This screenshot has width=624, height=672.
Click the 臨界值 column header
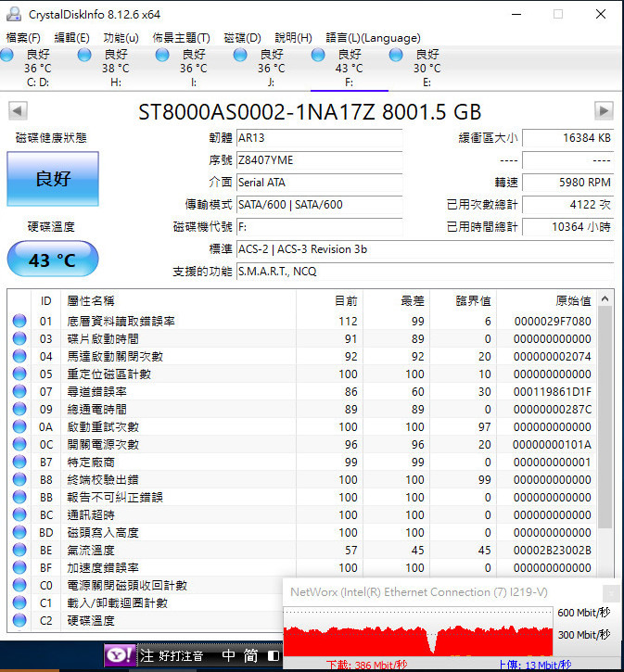coord(463,301)
